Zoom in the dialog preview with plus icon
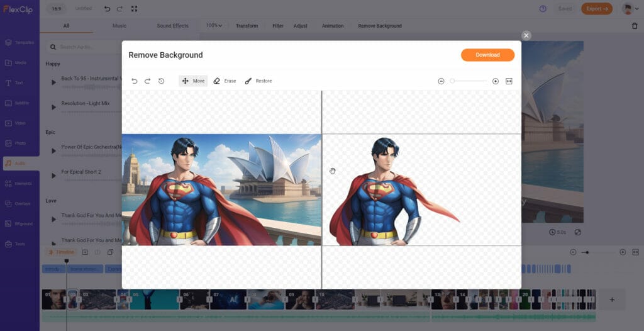644x331 pixels. click(496, 81)
